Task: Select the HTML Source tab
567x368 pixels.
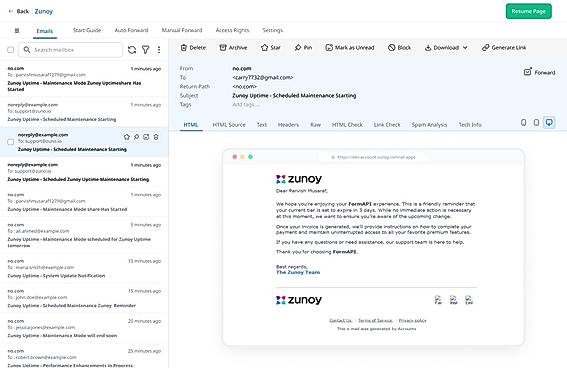Action: tap(229, 125)
